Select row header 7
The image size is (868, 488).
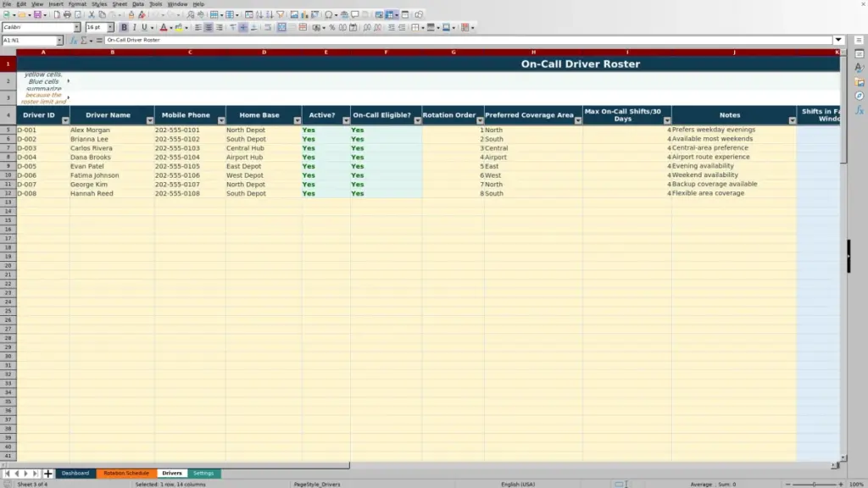8,147
